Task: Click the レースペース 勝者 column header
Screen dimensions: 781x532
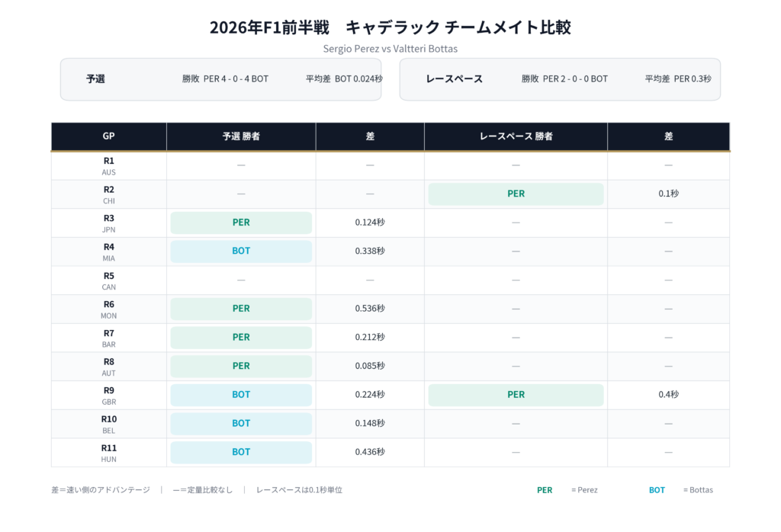Action: pyautogui.click(x=516, y=136)
